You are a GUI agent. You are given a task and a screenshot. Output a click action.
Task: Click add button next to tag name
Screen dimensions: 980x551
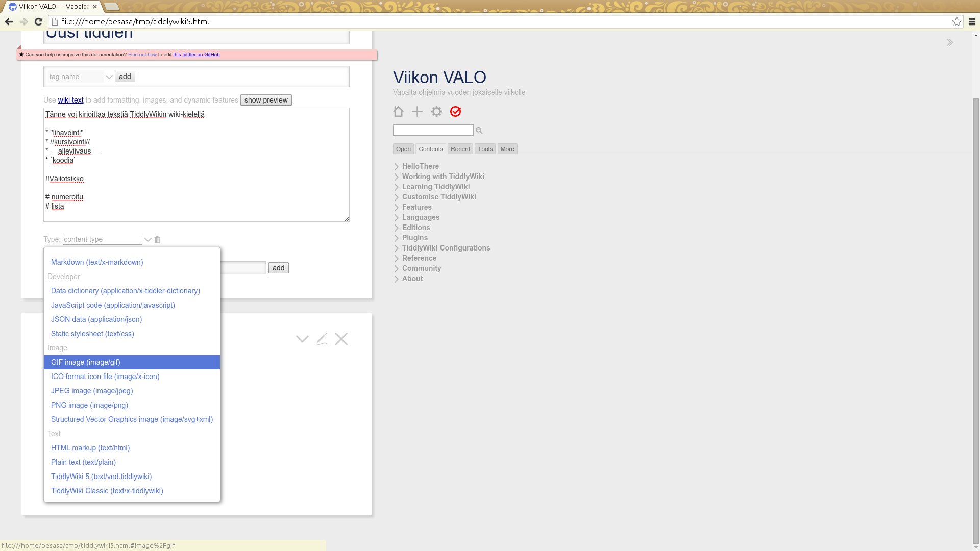[125, 77]
